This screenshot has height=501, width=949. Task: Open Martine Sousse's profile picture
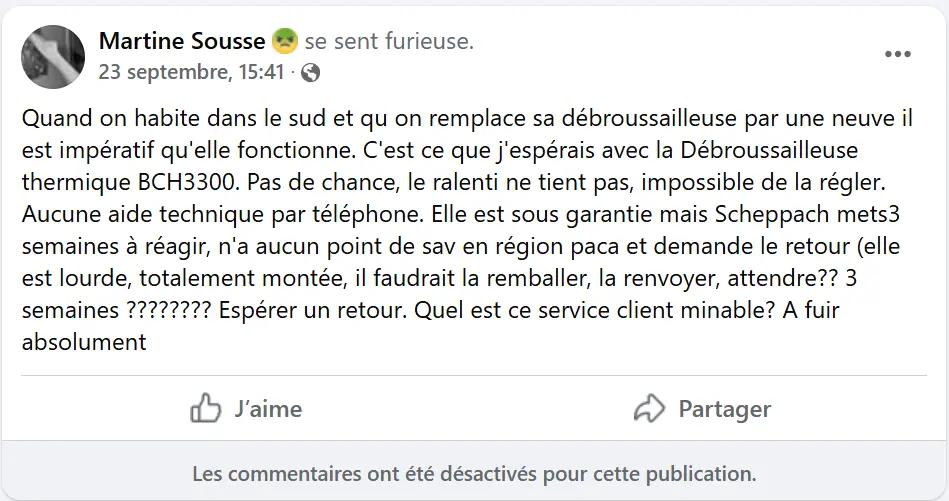pos(52,56)
